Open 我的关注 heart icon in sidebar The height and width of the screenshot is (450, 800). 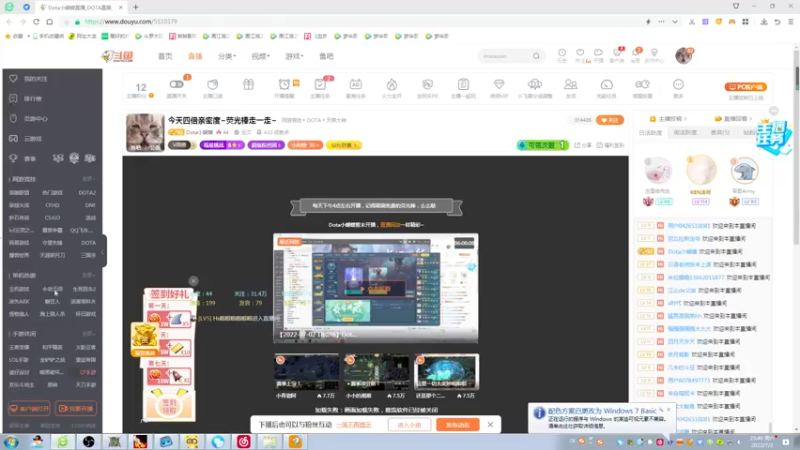click(x=13, y=79)
